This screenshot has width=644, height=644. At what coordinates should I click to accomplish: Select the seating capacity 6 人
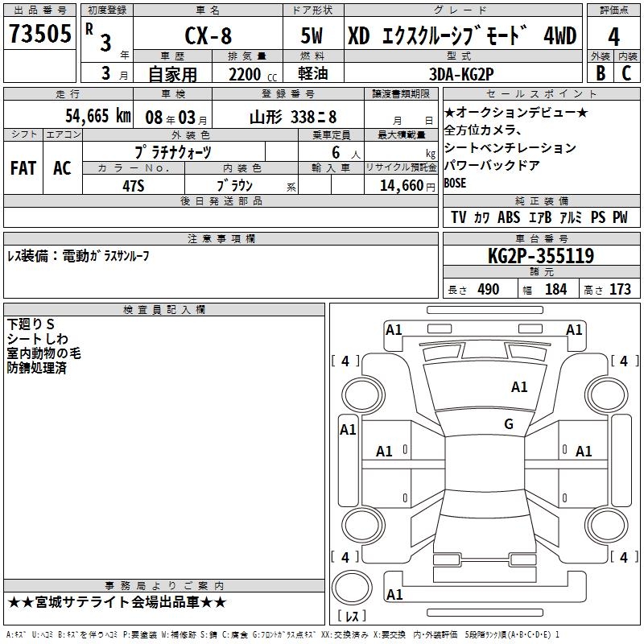click(x=345, y=153)
